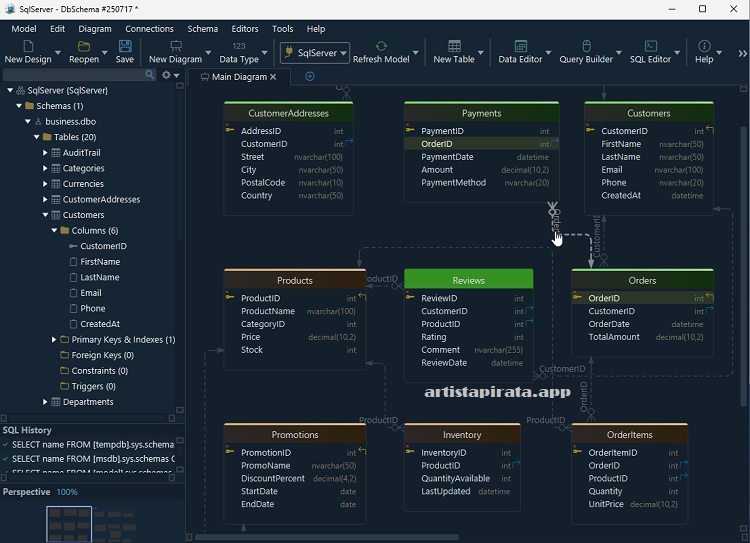Save the model with the Save icon
The image size is (750, 543).
125,46
